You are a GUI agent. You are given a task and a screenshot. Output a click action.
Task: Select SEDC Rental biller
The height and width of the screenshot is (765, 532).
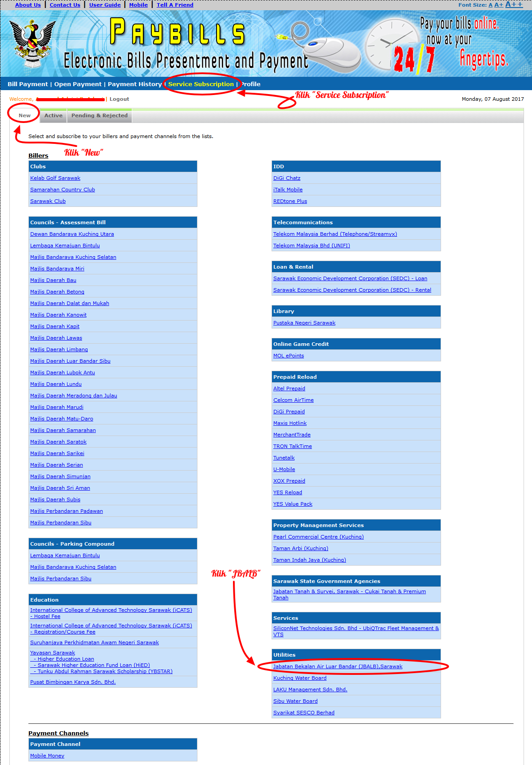352,290
